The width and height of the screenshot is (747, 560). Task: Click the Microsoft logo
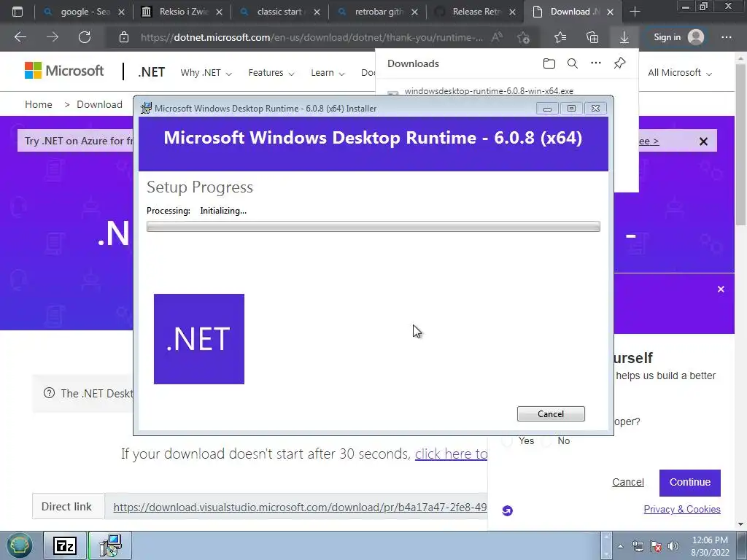click(64, 71)
